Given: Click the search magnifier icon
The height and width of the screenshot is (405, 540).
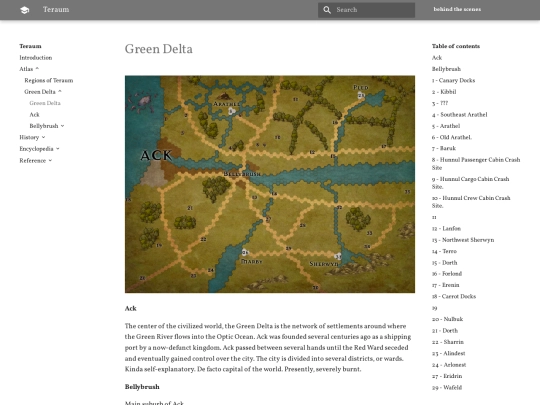Looking at the screenshot, I should point(327,10).
